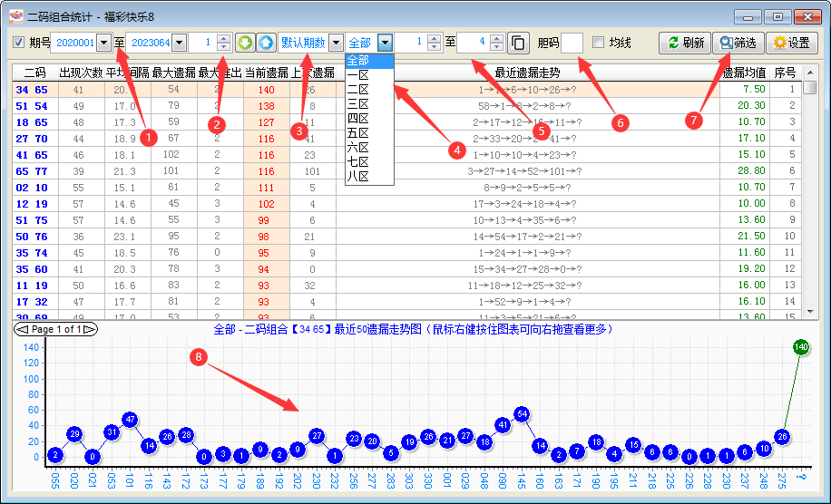Click the 胆码 input field
The height and width of the screenshot is (504, 831).
pyautogui.click(x=572, y=43)
